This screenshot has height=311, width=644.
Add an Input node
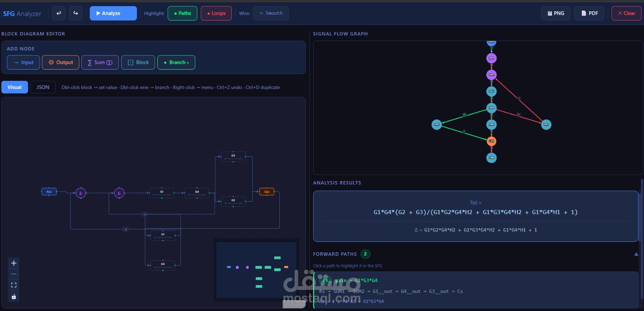[23, 62]
